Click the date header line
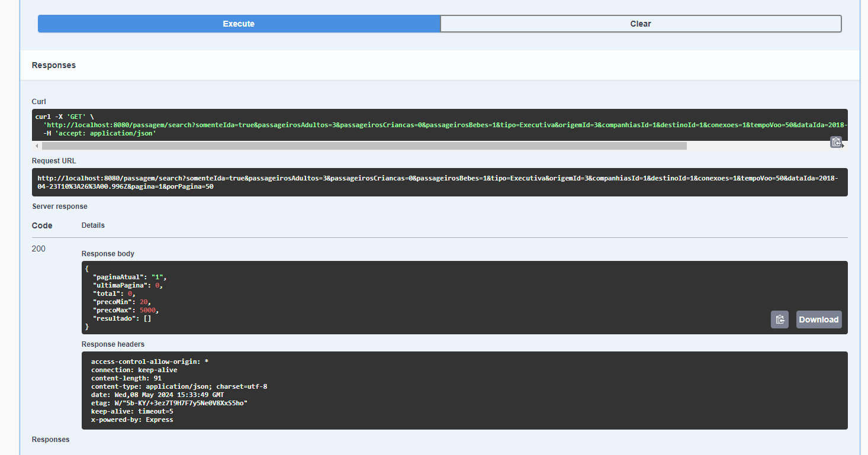The height and width of the screenshot is (455, 868). point(157,395)
